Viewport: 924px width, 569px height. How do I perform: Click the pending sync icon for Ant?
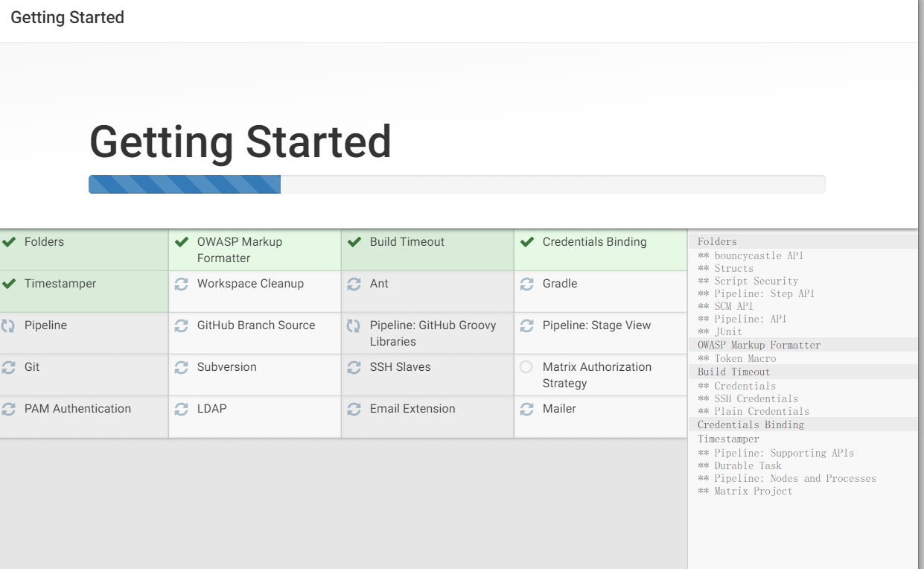click(x=354, y=284)
